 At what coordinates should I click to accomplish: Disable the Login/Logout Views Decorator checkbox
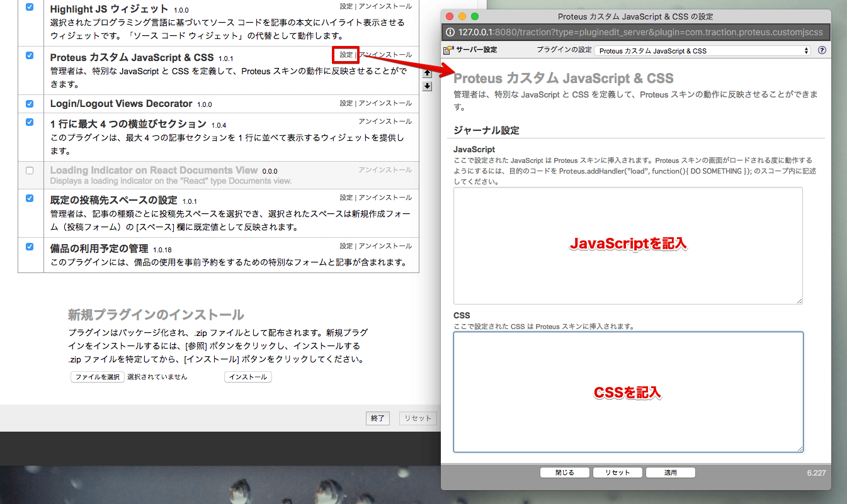click(x=30, y=103)
